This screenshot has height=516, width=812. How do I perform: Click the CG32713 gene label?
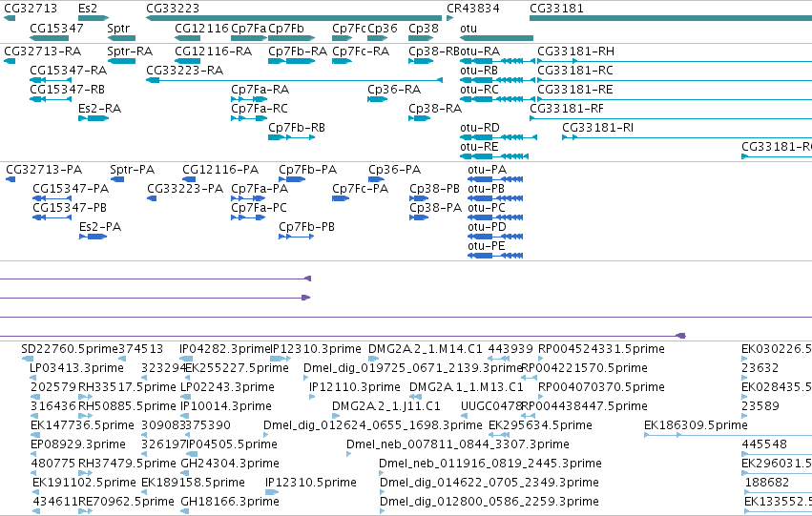[31, 9]
